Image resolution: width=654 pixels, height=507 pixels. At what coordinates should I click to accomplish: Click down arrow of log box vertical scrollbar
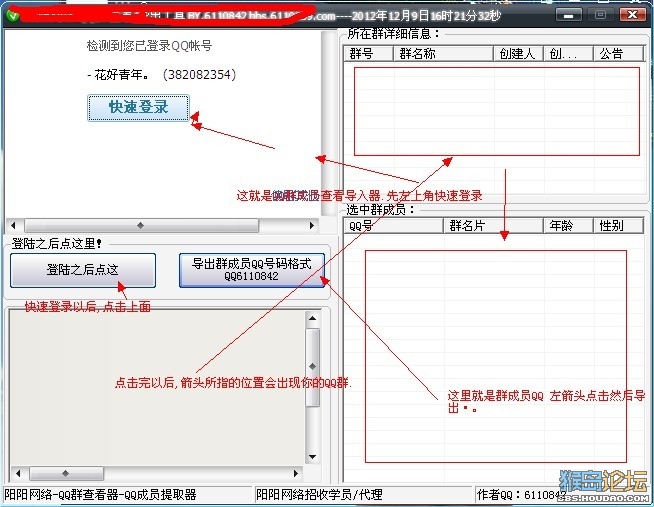pyautogui.click(x=313, y=457)
